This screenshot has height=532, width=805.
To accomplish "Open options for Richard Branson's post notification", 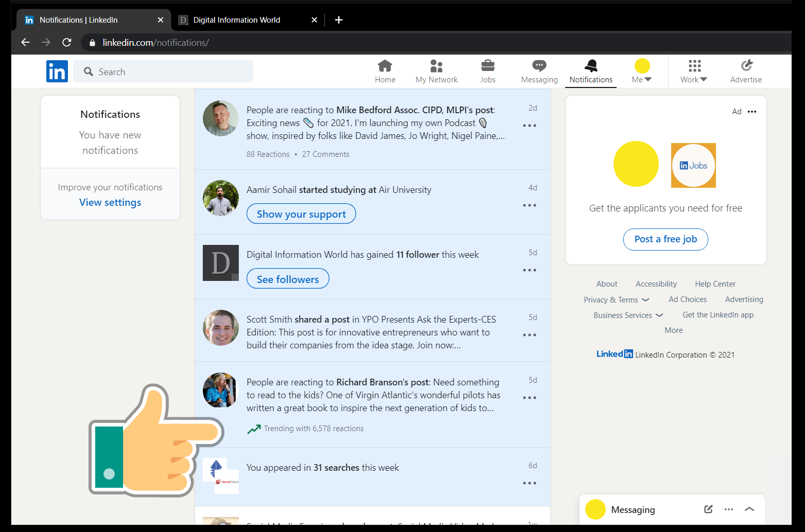I will [529, 397].
